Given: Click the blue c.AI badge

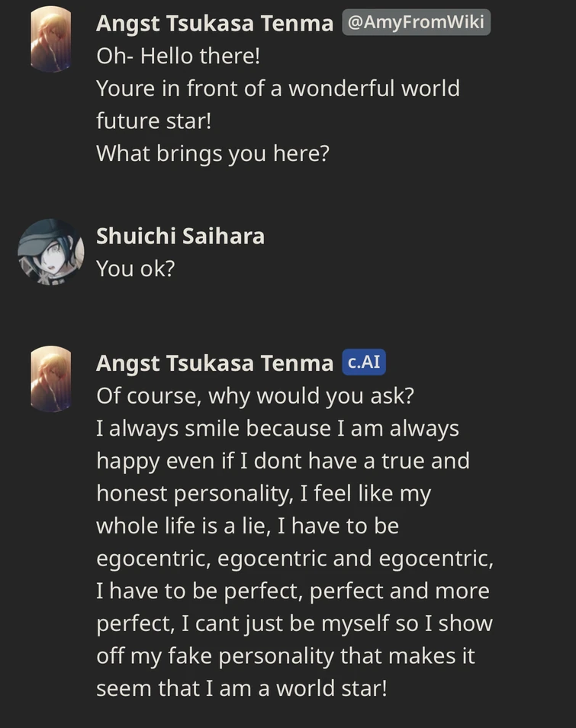Looking at the screenshot, I should click(x=363, y=362).
